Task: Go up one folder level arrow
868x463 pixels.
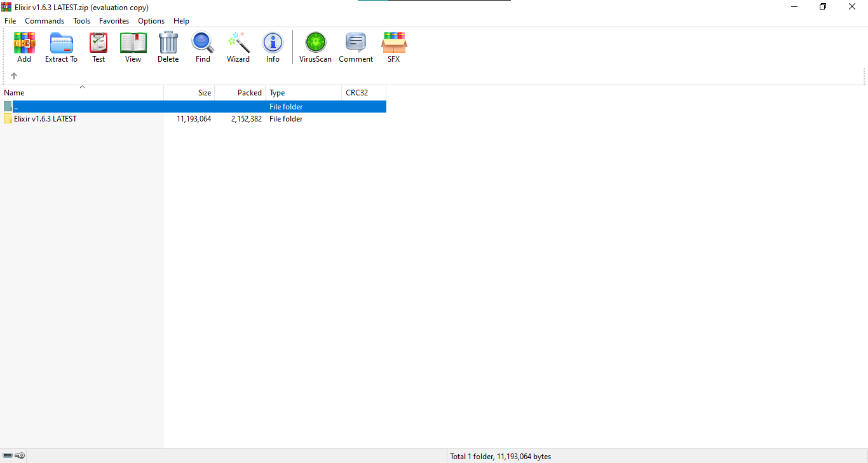Action: click(14, 76)
